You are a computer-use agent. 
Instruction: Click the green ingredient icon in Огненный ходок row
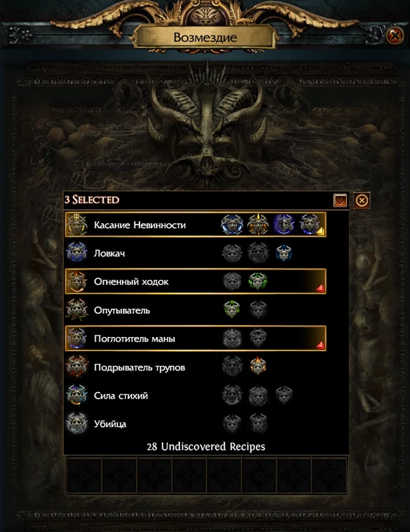click(x=258, y=281)
